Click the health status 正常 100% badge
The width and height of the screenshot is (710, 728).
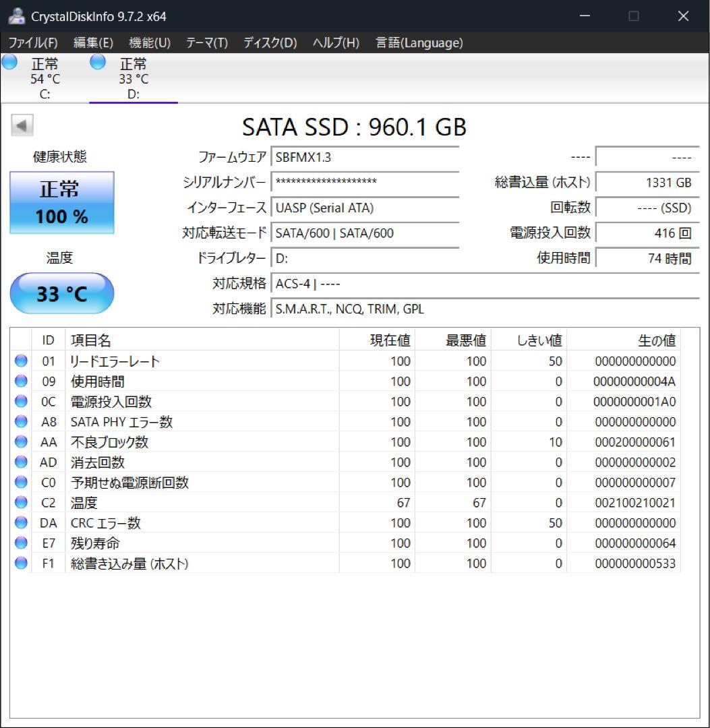pos(61,202)
